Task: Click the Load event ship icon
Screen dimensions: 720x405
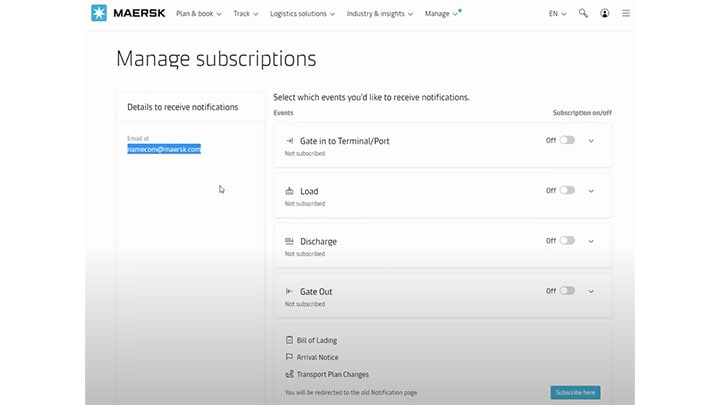Action: [289, 191]
